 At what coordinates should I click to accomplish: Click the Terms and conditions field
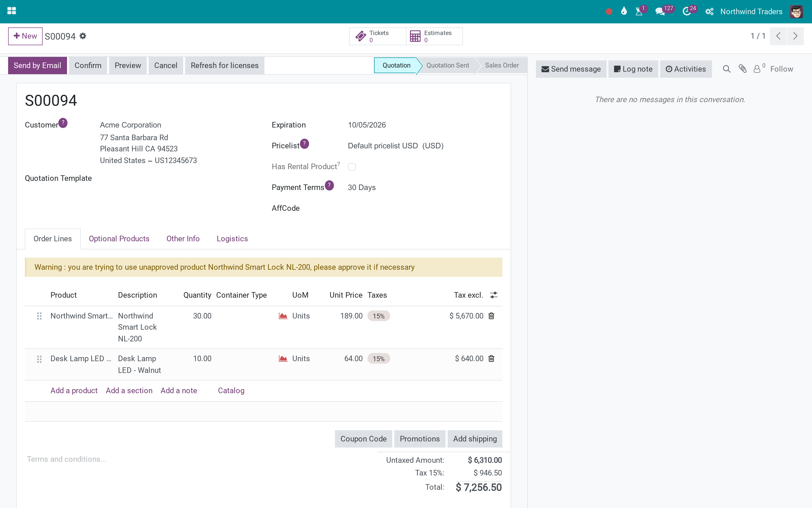[x=198, y=459]
